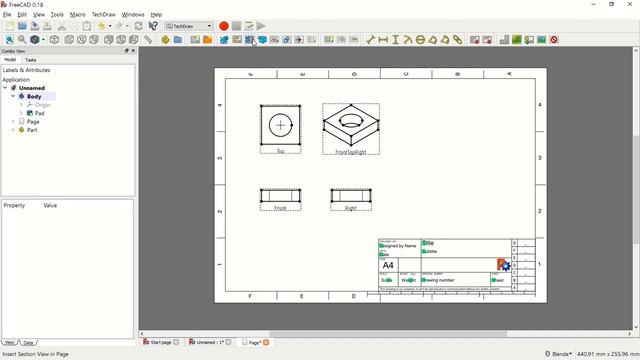Refresh the document with recompute icon
The width and height of the screenshot is (640, 360).
coord(139,26)
